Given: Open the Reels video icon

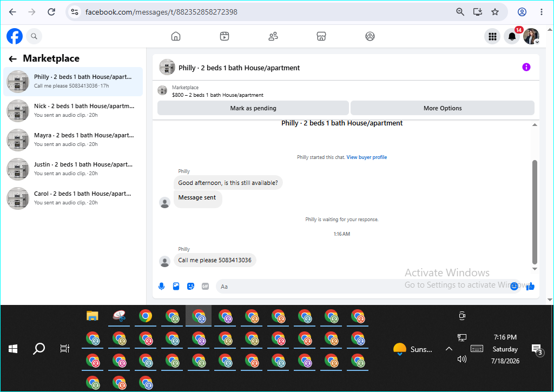Looking at the screenshot, I should coord(225,36).
